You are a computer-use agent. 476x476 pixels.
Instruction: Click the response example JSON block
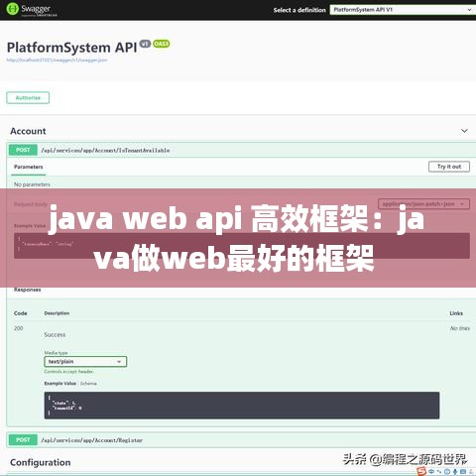pos(242,406)
